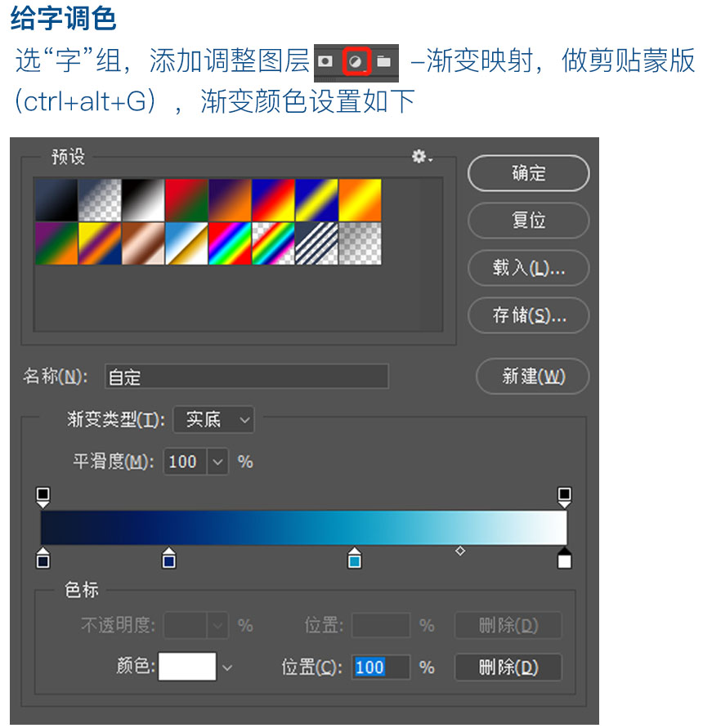Select the left opacity stop
Viewport: 703px width, 728px height.
pos(43,498)
